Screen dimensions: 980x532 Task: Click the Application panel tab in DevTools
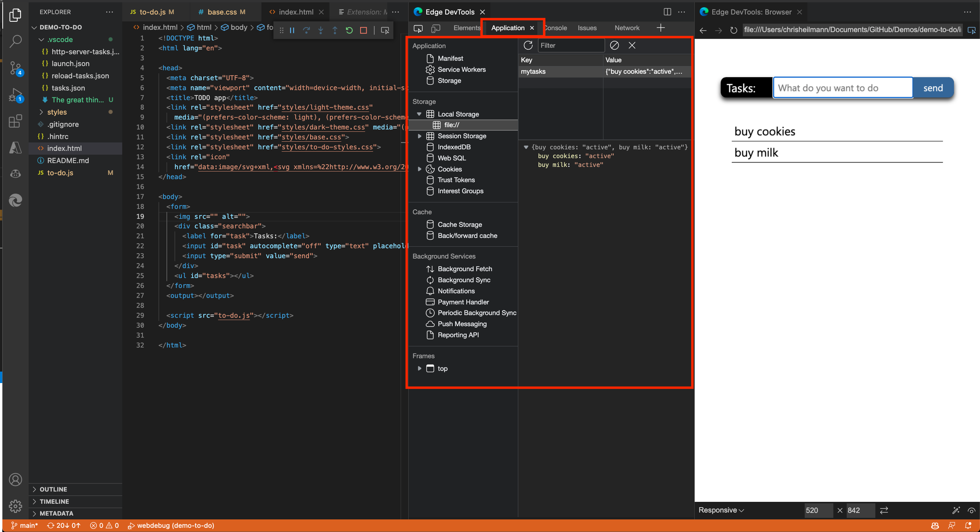[508, 27]
